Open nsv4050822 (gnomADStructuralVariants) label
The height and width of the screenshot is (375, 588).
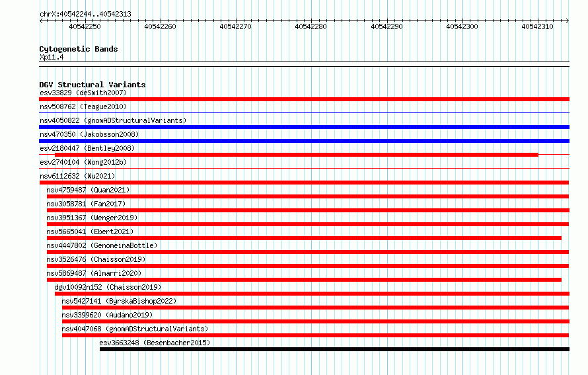click(113, 120)
